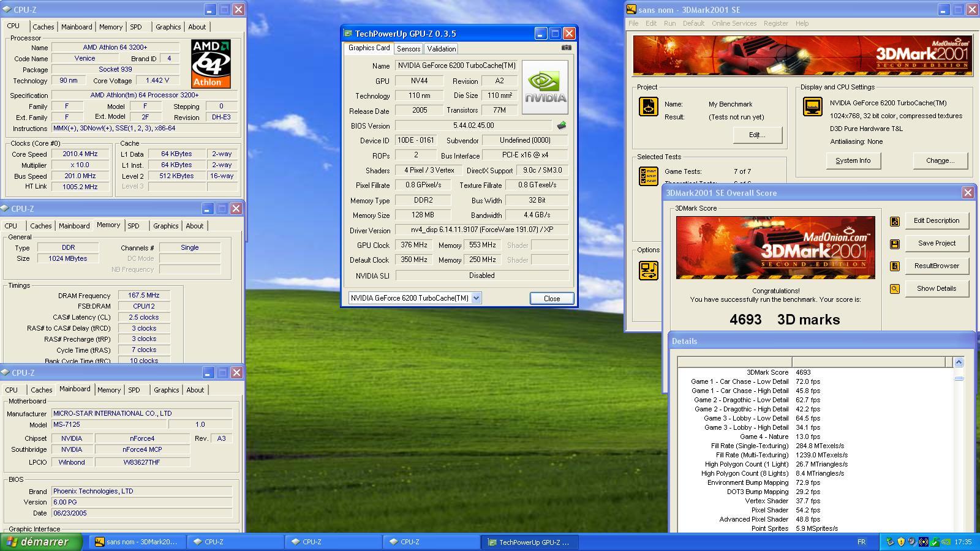
Task: Open the Run menu in 3DMark2001 SE
Action: click(669, 23)
